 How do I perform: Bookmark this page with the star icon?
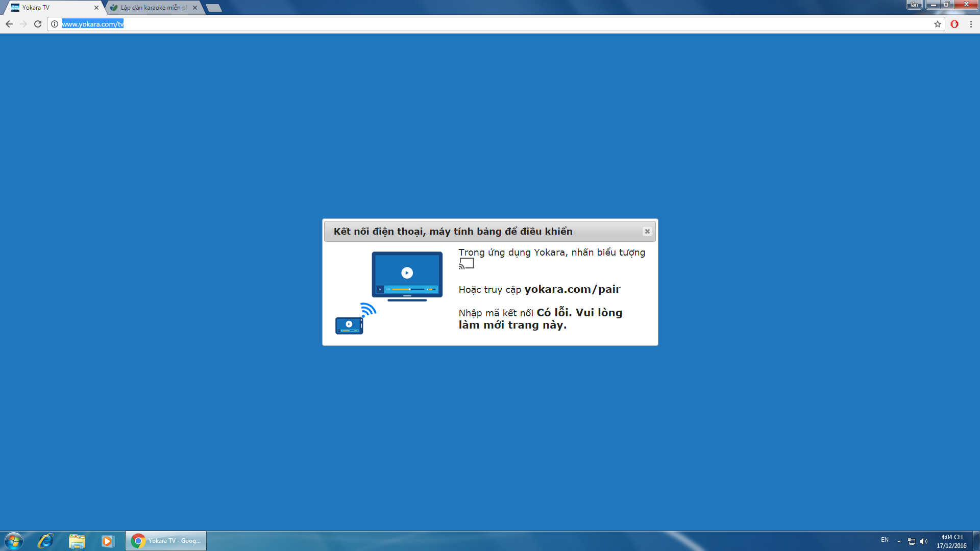[x=937, y=24]
